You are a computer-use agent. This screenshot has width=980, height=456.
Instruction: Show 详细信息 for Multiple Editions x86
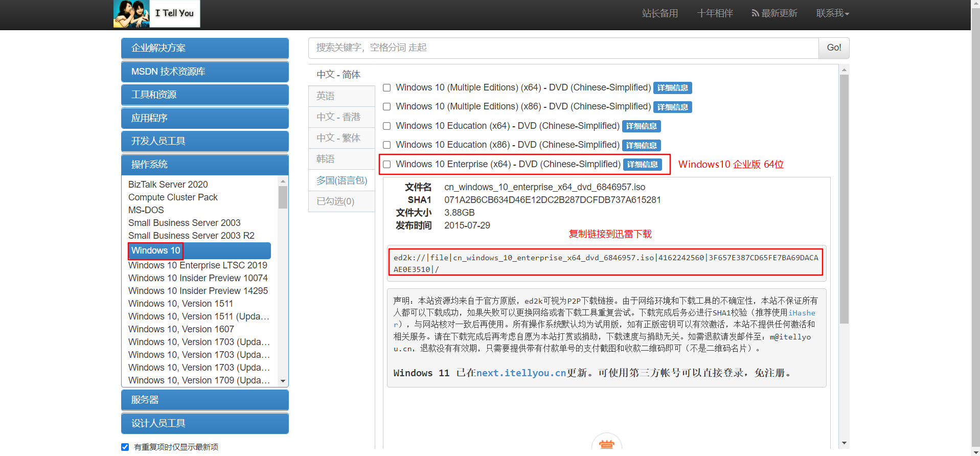coord(672,107)
